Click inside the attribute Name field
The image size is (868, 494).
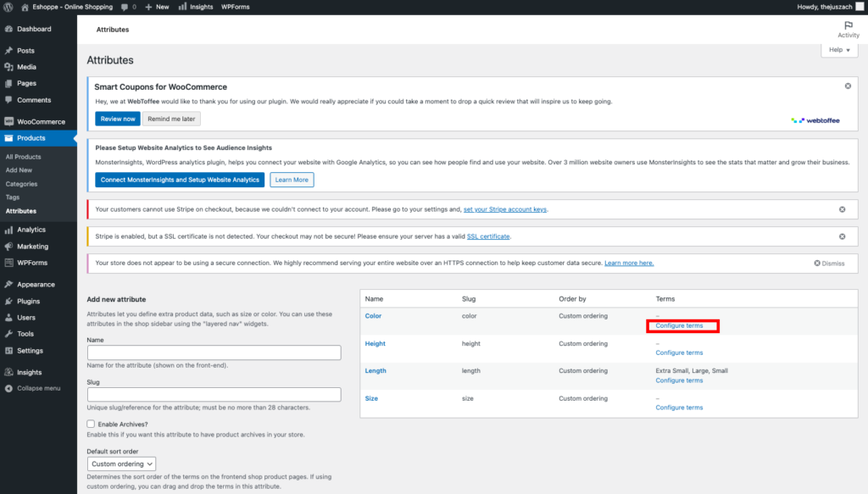[214, 352]
